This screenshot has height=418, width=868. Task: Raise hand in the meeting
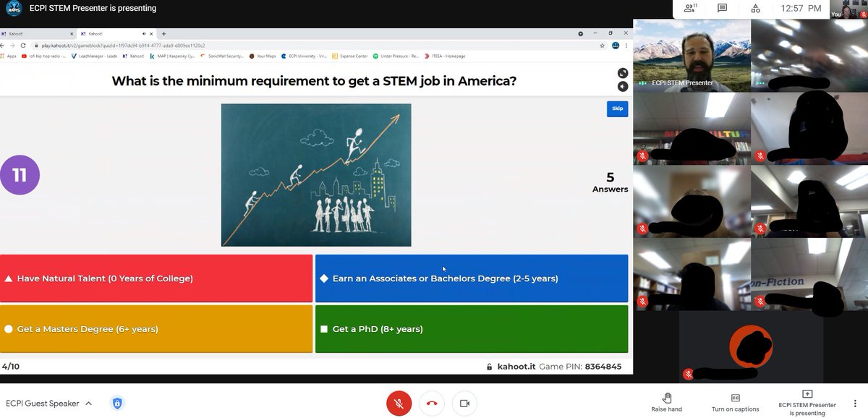point(666,402)
